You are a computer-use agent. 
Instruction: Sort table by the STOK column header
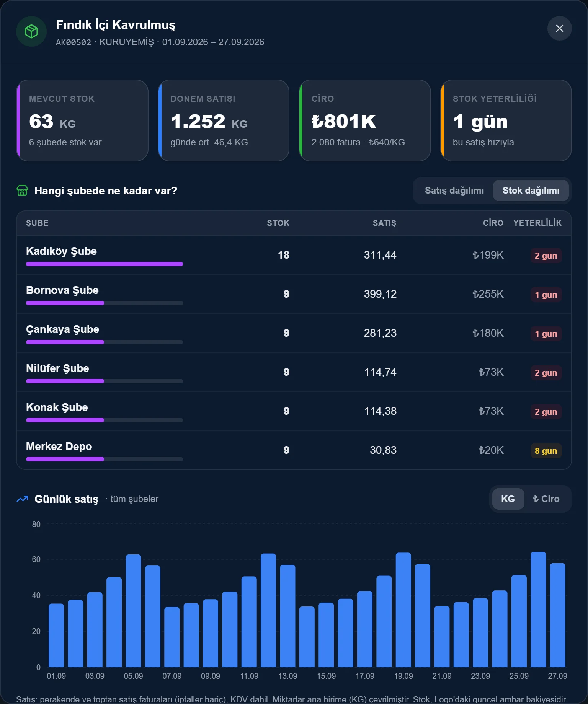[x=278, y=223]
